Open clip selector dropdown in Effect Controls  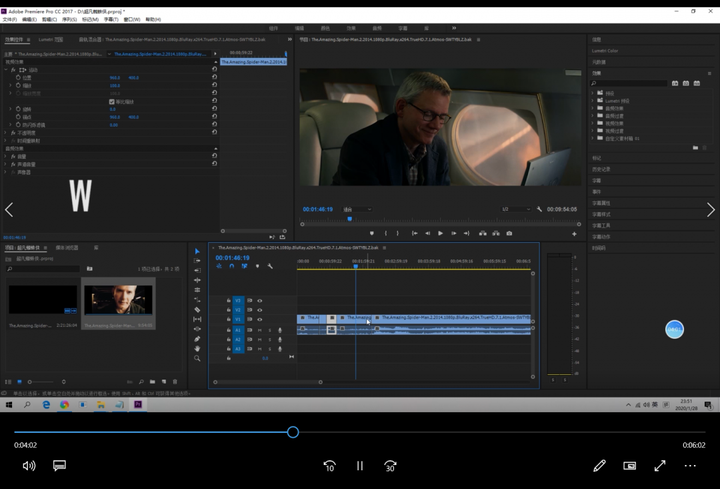point(110,54)
